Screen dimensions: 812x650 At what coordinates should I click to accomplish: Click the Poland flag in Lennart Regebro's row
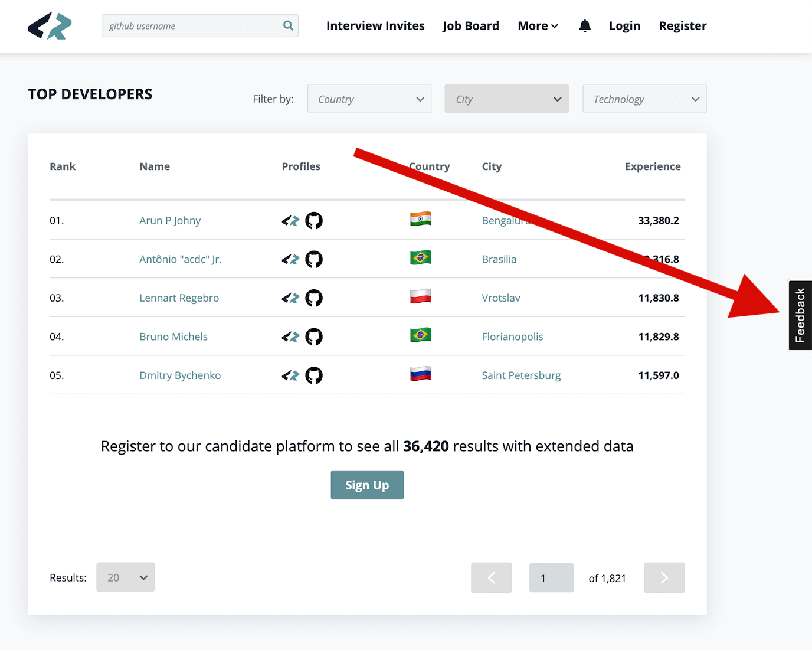tap(420, 296)
